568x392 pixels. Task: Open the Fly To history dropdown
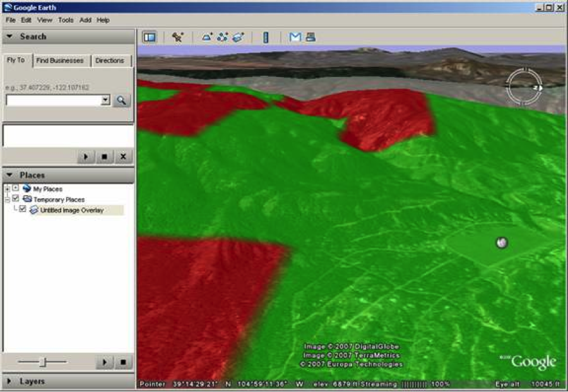tap(105, 100)
